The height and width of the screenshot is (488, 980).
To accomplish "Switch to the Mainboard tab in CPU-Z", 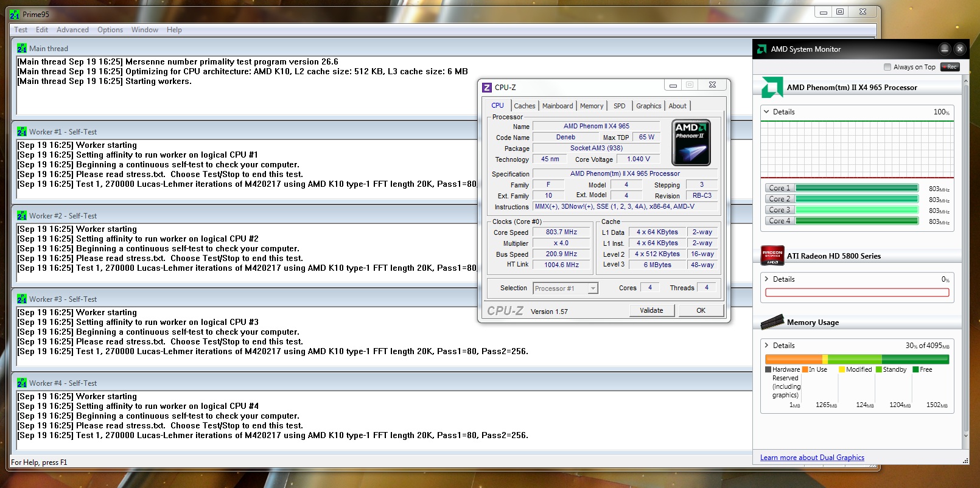I will click(x=558, y=106).
